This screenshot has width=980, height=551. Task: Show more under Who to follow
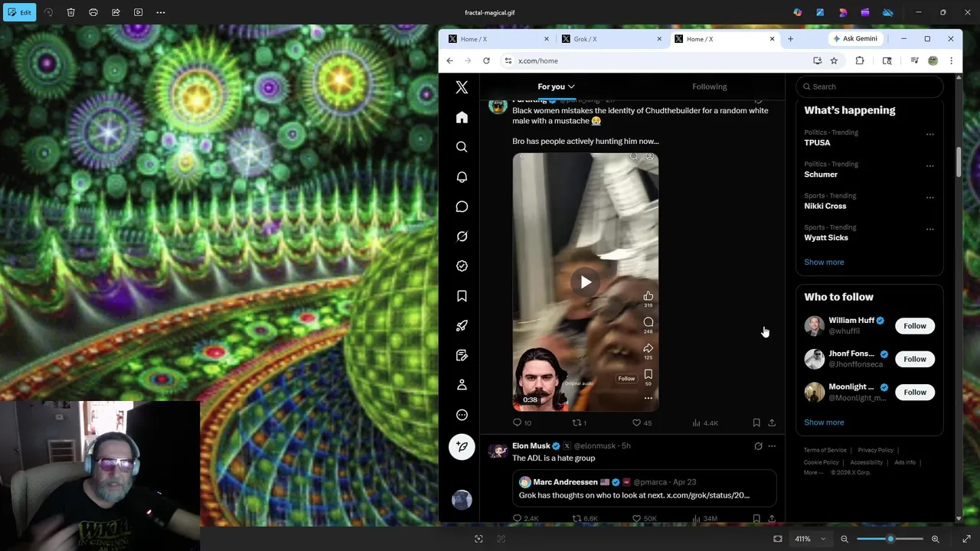824,422
